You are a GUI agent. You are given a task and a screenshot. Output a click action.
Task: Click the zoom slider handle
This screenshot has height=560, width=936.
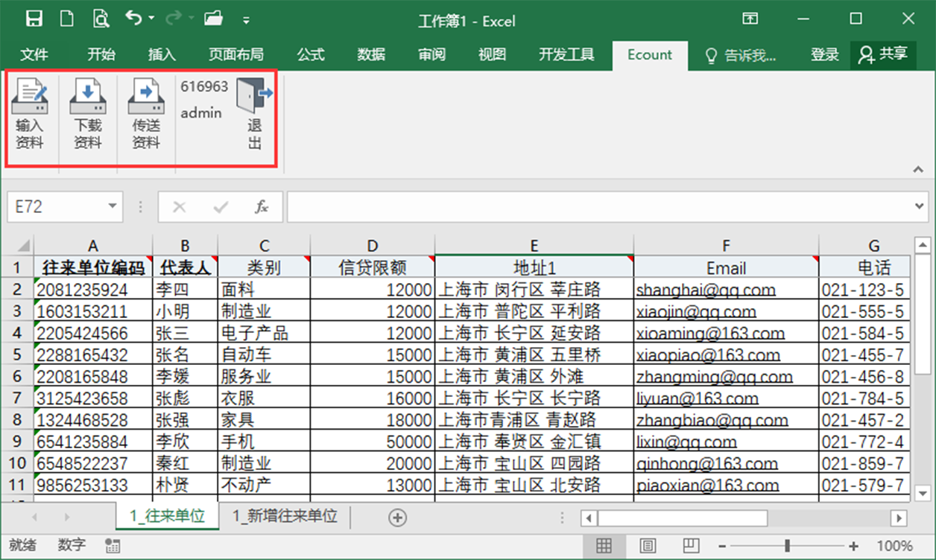[787, 546]
